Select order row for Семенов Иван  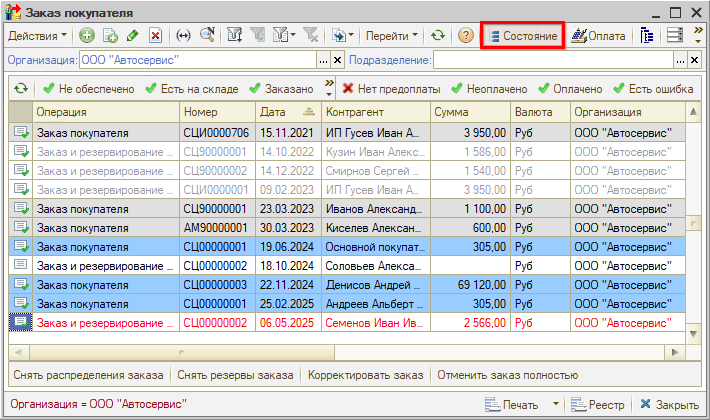(x=375, y=322)
